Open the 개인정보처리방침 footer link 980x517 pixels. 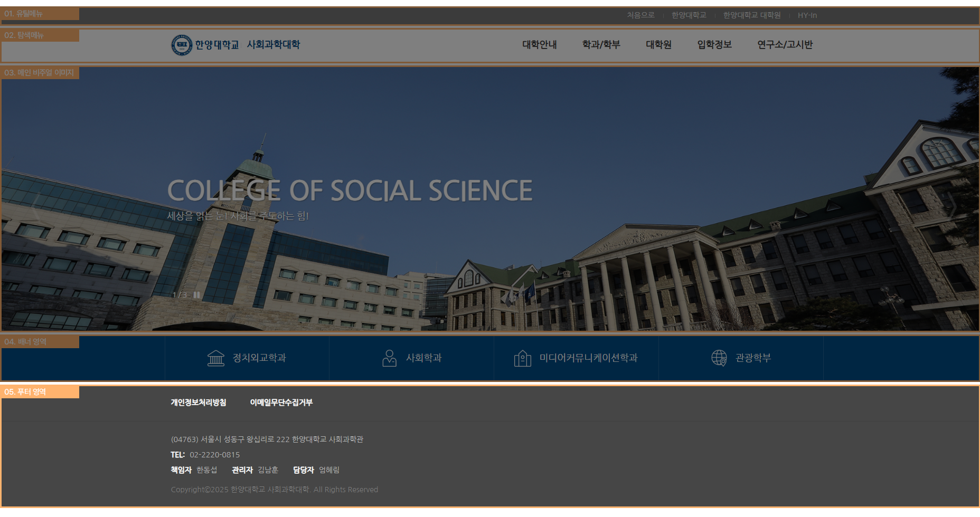tap(198, 403)
